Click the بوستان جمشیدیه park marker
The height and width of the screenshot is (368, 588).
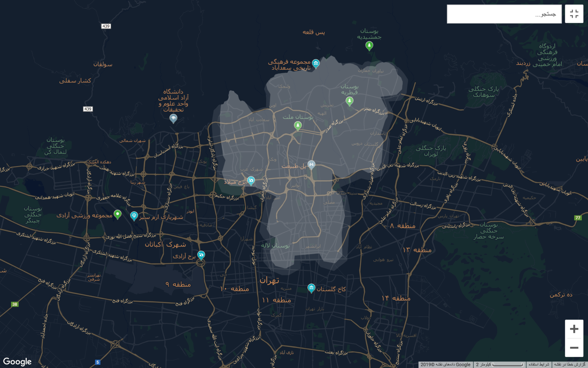pyautogui.click(x=369, y=46)
